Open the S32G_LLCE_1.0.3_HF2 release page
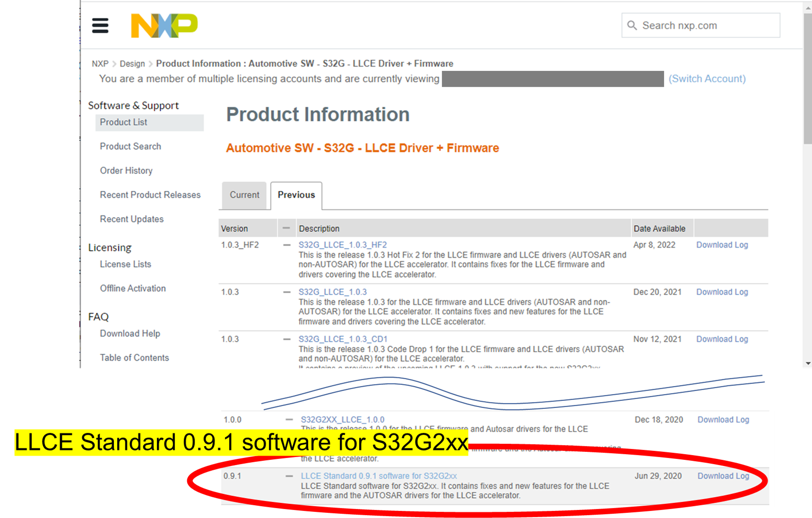Image resolution: width=812 pixels, height=518 pixels. 342,245
